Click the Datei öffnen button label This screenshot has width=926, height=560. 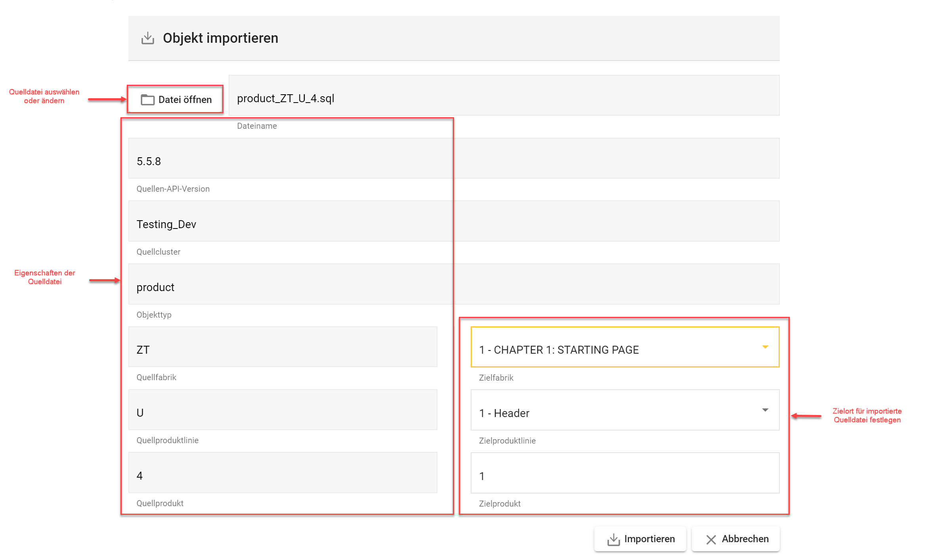(x=185, y=99)
